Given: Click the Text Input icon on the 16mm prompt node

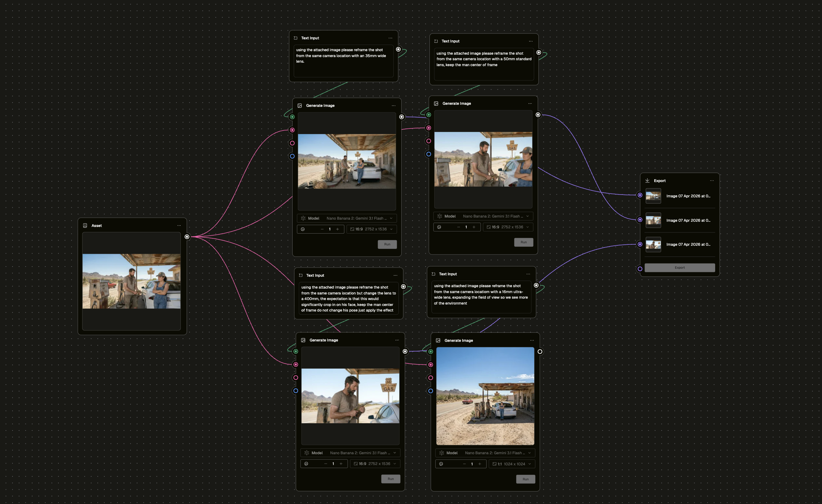Looking at the screenshot, I should pos(433,274).
